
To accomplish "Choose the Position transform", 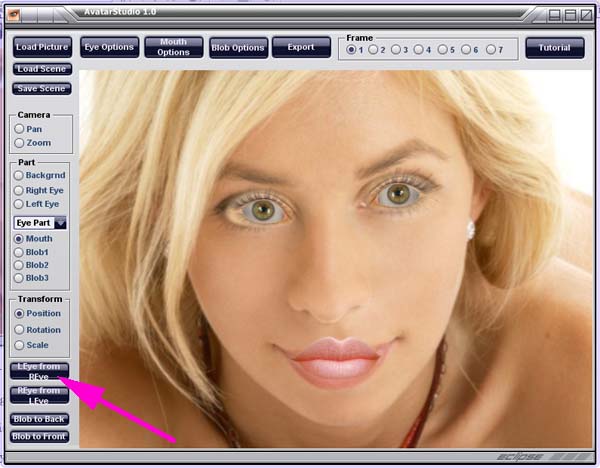I will pyautogui.click(x=19, y=313).
